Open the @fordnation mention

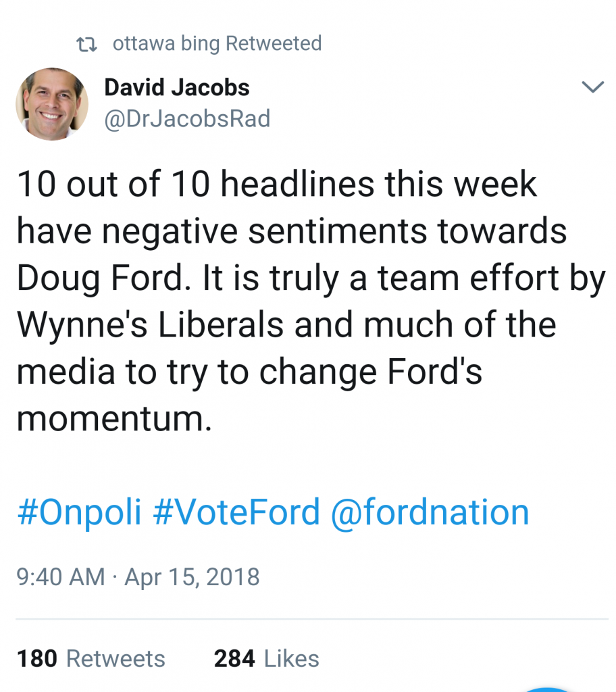(430, 513)
